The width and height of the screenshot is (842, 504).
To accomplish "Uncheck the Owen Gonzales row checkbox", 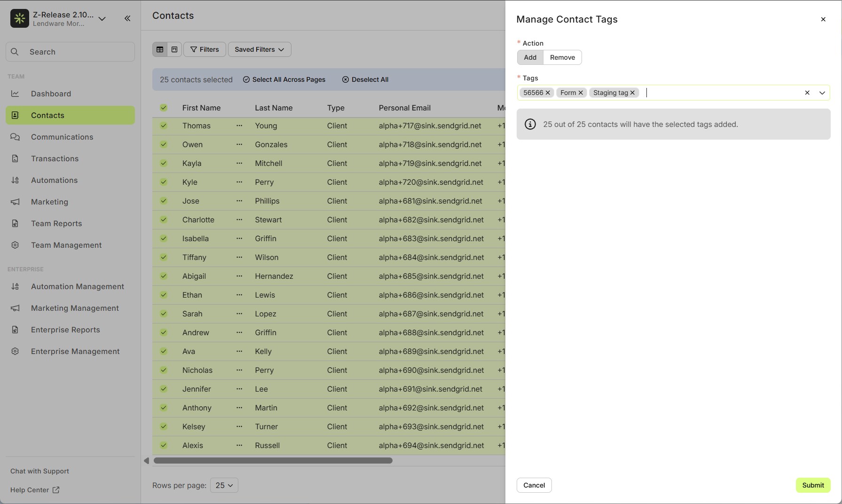I will pos(164,144).
